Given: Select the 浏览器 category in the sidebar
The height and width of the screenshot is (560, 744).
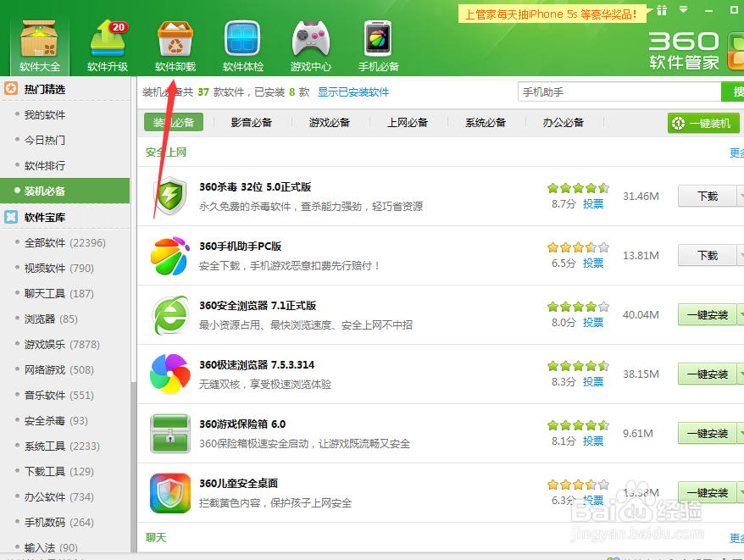Looking at the screenshot, I should click(x=39, y=319).
